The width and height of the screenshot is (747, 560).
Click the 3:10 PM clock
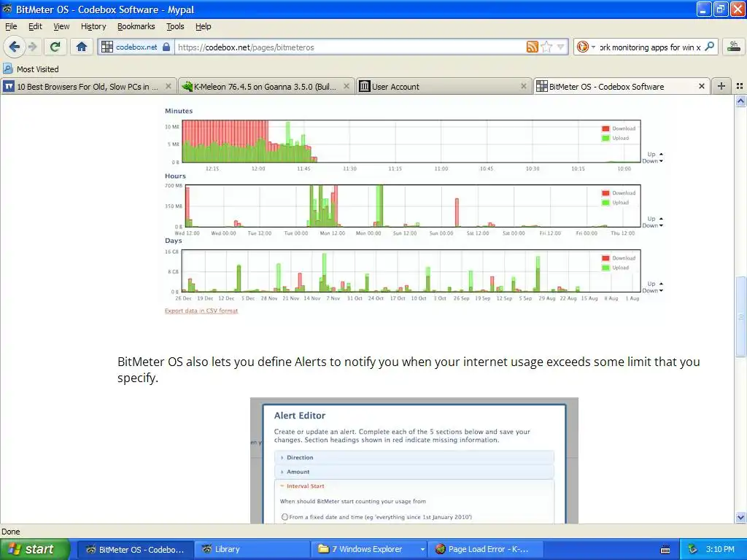coord(720,549)
